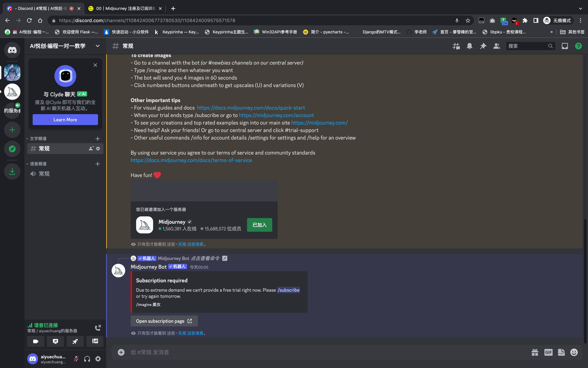Open the terms-of-service link
Image resolution: width=588 pixels, height=368 pixels.
[191, 160]
